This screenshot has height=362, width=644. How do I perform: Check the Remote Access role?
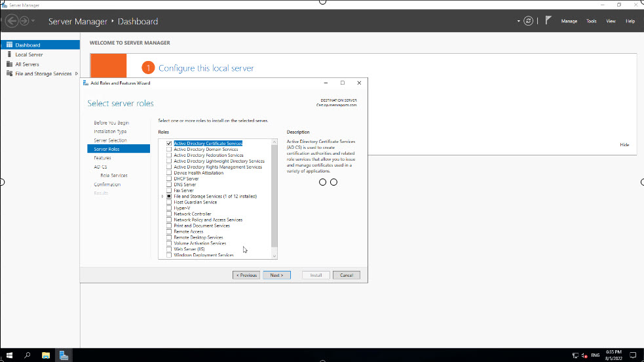pos(169,231)
